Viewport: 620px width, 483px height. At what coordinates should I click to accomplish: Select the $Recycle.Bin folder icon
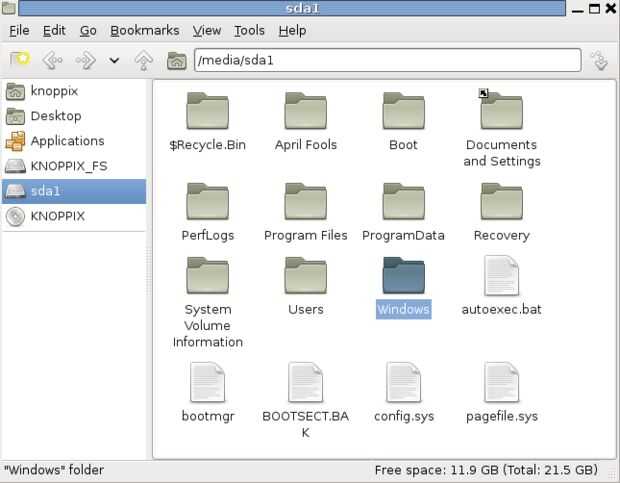[208, 111]
